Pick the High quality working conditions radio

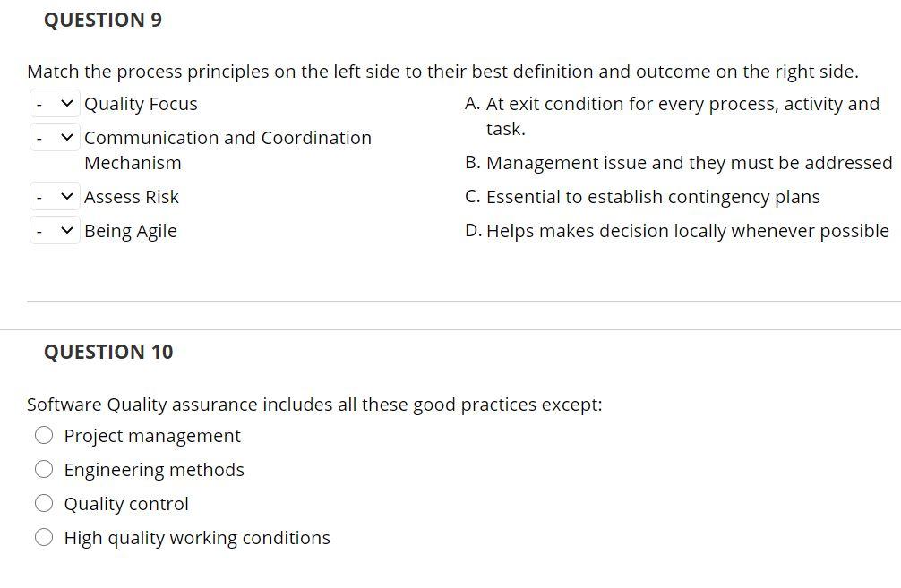click(44, 538)
